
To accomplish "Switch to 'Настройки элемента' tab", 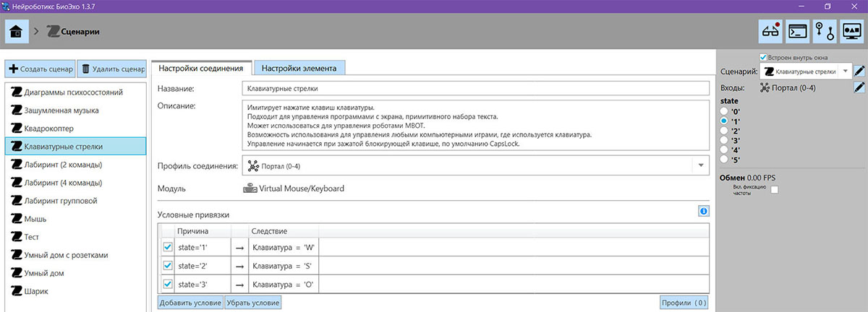I will [x=299, y=68].
